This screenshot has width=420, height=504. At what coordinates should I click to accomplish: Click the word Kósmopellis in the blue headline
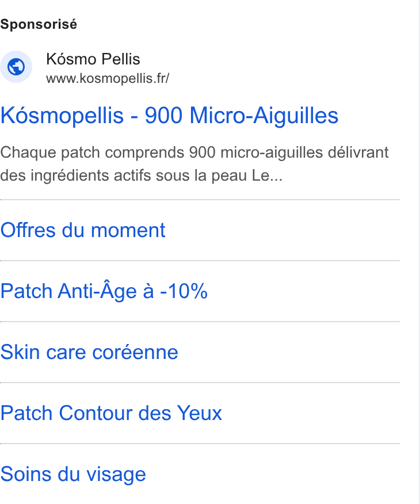62,116
